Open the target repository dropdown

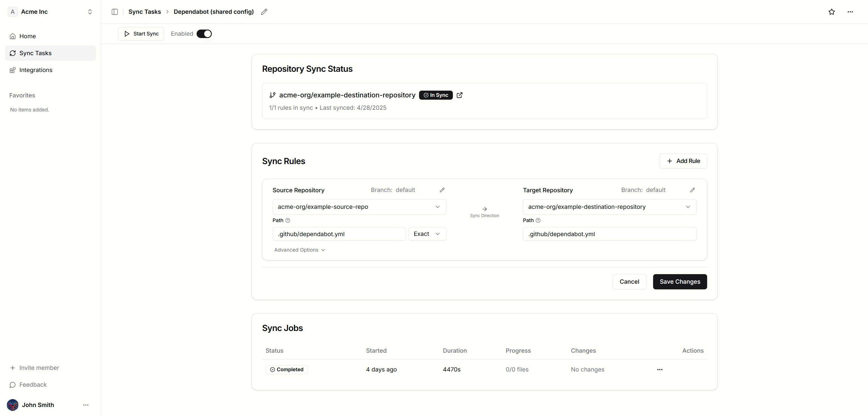tap(609, 207)
